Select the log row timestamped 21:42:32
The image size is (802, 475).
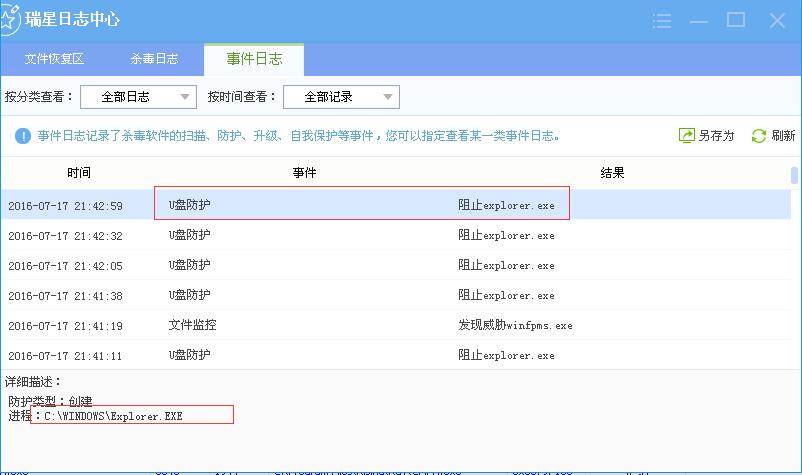[x=396, y=235]
